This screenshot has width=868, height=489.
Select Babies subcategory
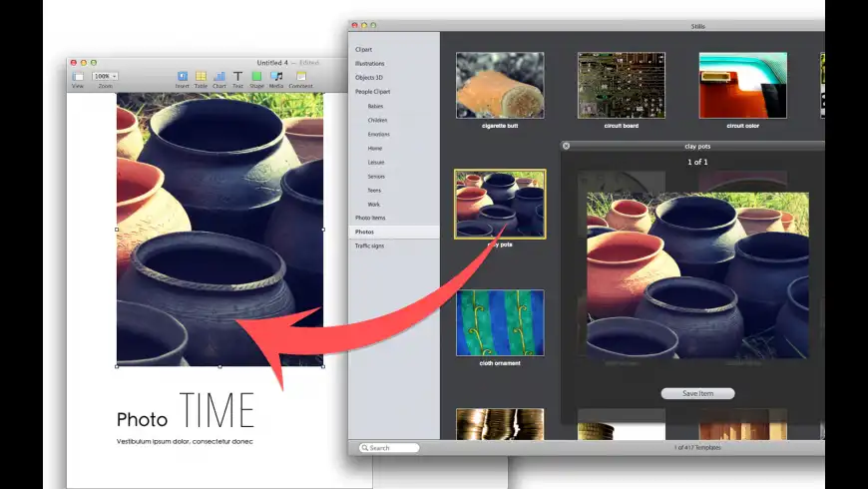click(x=375, y=106)
